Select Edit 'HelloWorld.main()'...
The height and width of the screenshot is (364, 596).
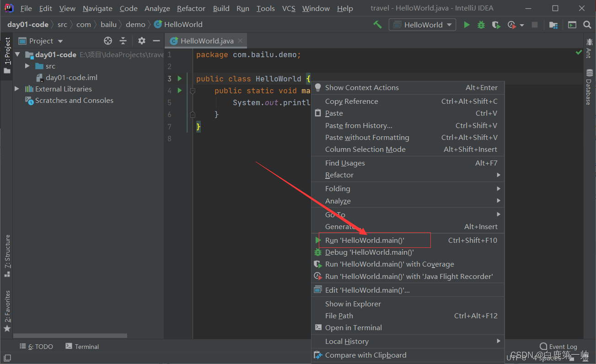(x=408, y=290)
